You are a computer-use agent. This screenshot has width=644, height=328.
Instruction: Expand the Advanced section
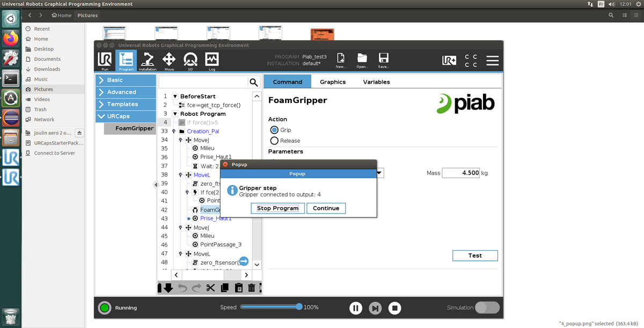click(125, 92)
